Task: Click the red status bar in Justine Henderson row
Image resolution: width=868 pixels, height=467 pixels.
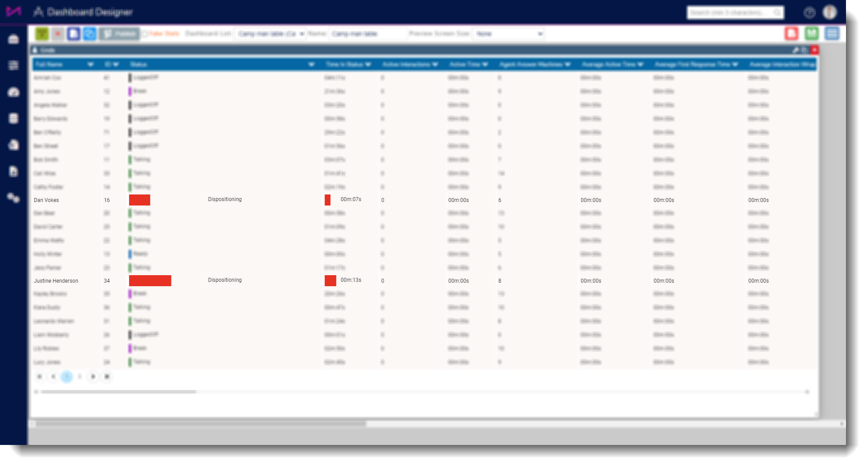Action: point(150,280)
